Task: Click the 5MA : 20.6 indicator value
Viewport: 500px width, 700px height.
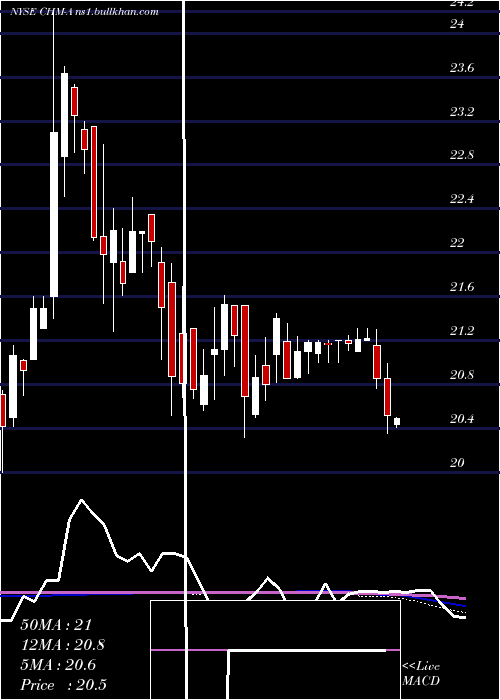Action: [x=58, y=665]
